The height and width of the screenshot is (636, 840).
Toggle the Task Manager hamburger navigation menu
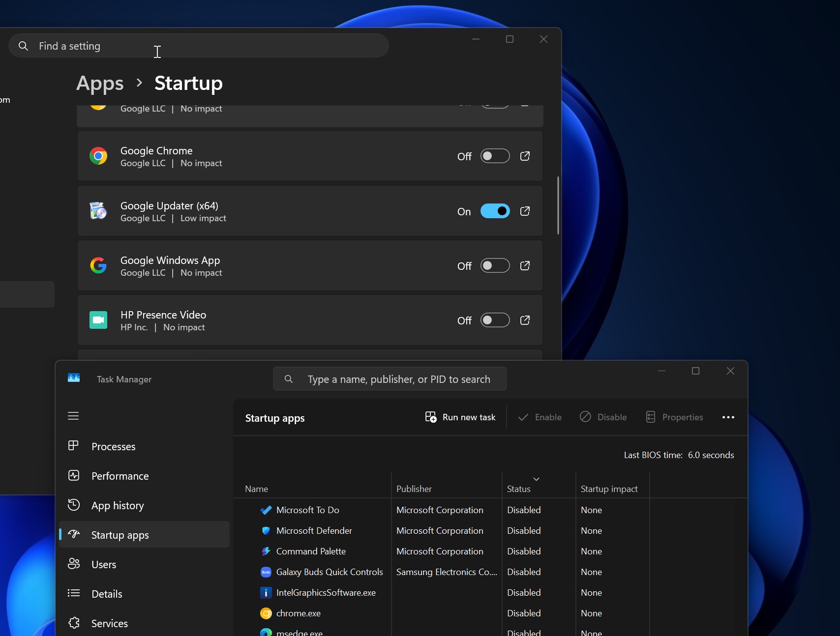coord(73,416)
